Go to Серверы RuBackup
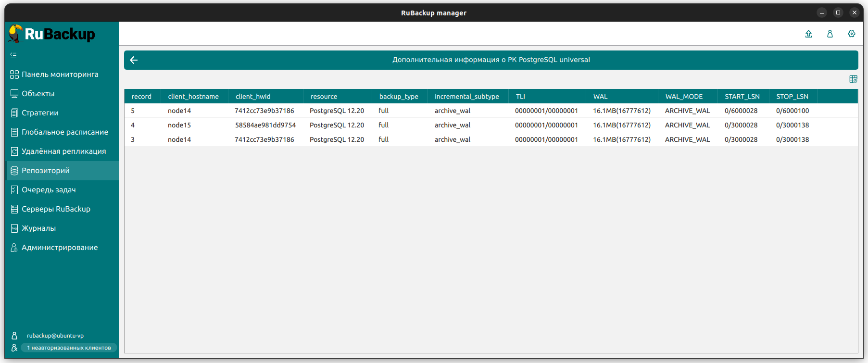868x363 pixels. pyautogui.click(x=56, y=209)
